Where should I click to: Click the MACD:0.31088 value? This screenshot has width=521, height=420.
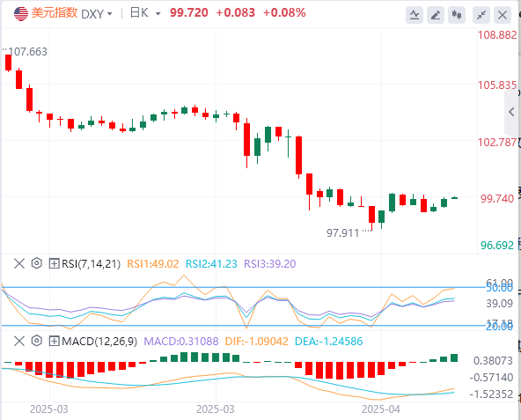[181, 342]
